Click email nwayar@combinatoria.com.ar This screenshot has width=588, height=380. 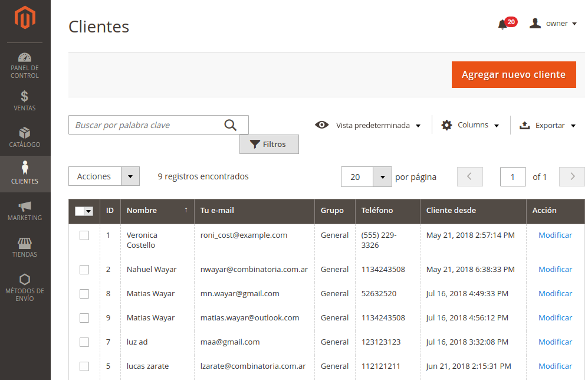click(x=254, y=269)
